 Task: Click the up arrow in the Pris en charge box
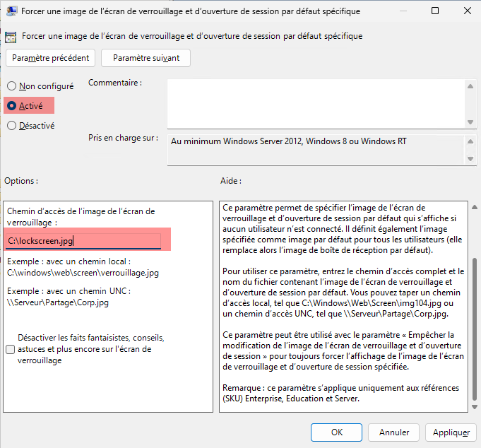[x=470, y=141]
